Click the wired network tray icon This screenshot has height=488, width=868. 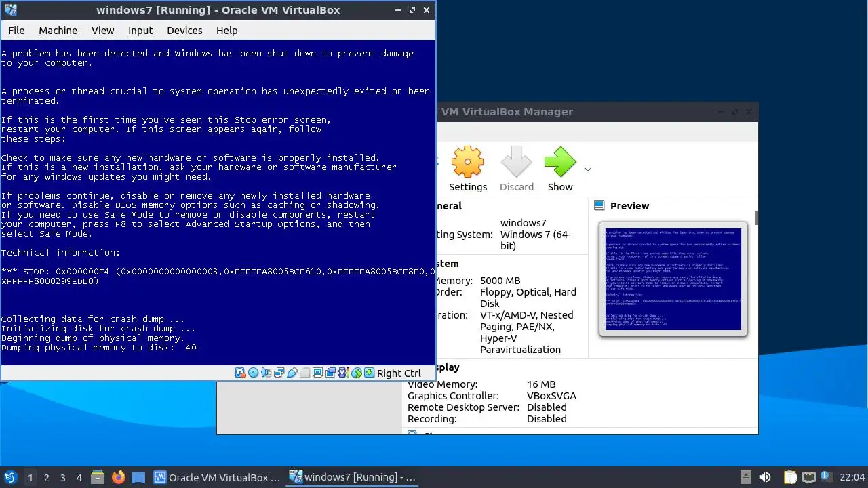pos(808,477)
